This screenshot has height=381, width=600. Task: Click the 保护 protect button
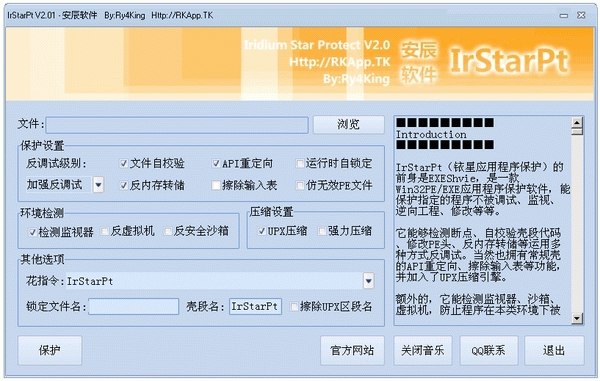tap(50, 350)
